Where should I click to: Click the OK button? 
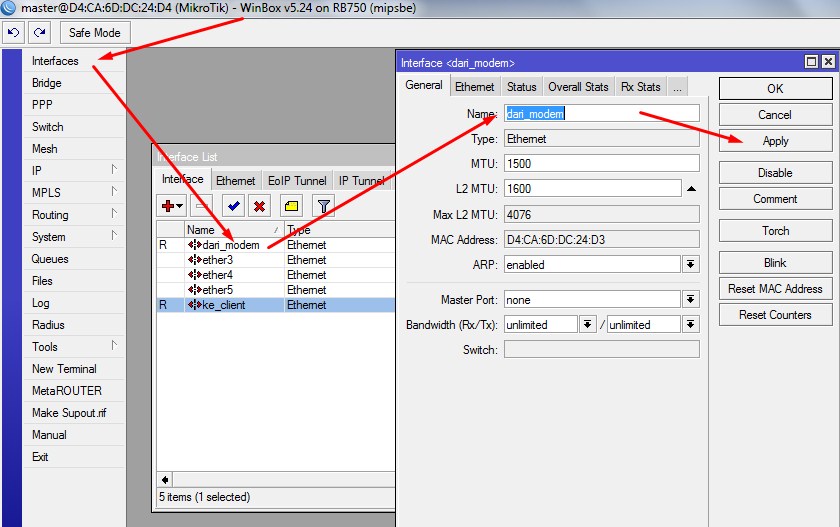click(x=775, y=89)
